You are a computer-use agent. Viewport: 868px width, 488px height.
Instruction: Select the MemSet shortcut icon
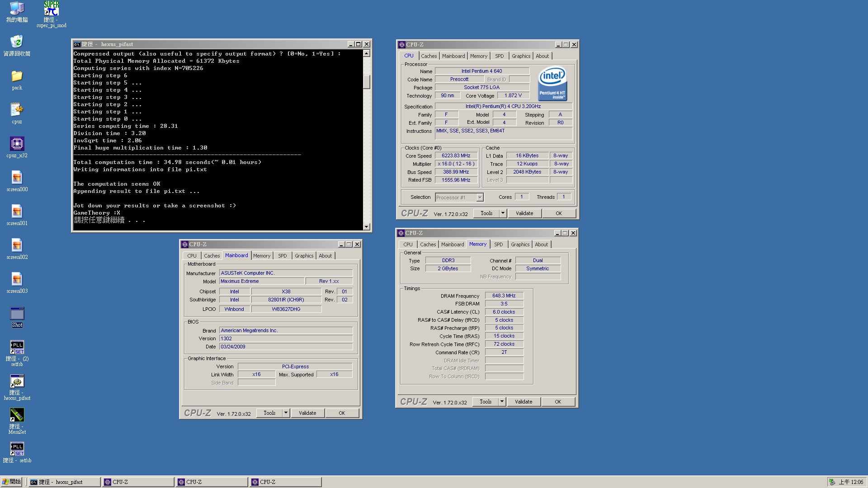point(17,421)
